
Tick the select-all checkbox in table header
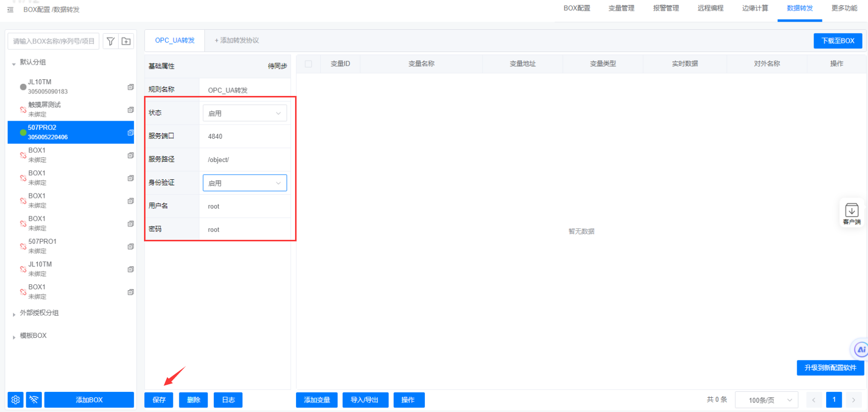(x=309, y=64)
